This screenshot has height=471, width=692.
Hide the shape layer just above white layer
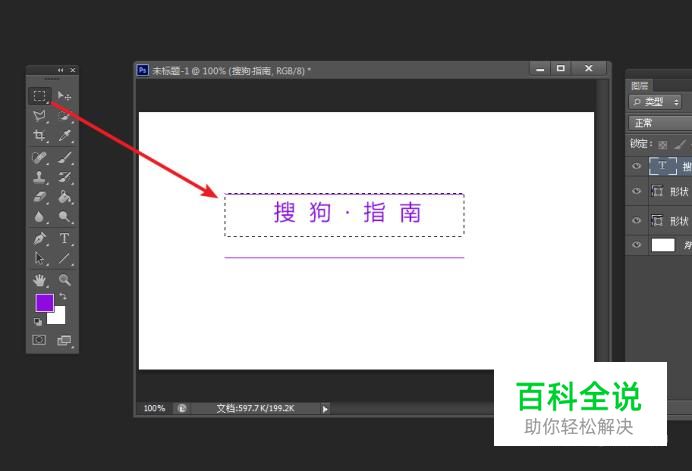[636, 220]
